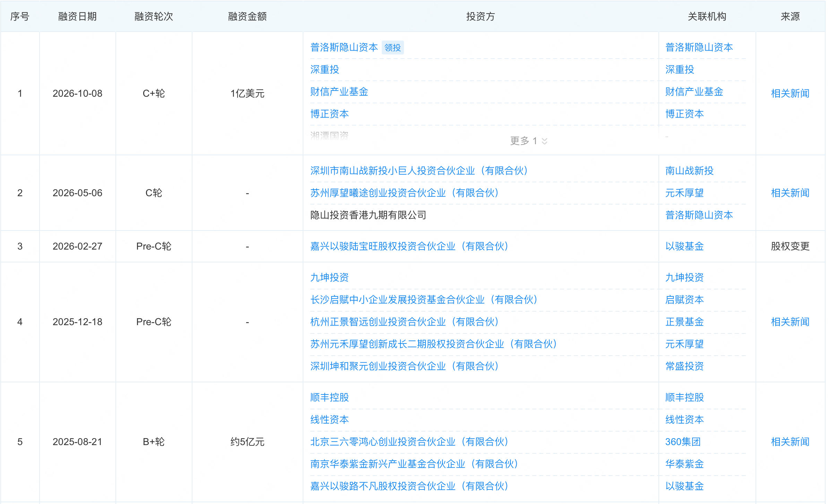Open 深圳市南山战新投小巨人投资合伙企业 investor link
The width and height of the screenshot is (828, 504).
pyautogui.click(x=419, y=171)
